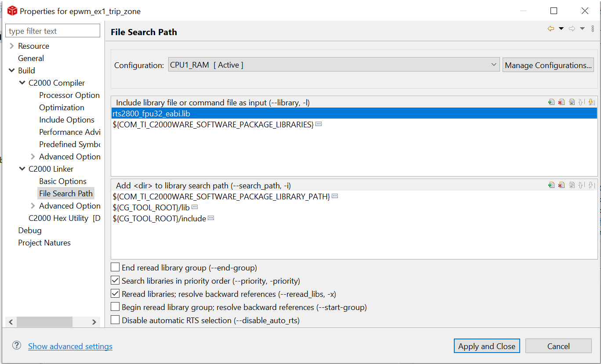Uncheck Search libraries in priority order
601x364 pixels.
coord(115,281)
